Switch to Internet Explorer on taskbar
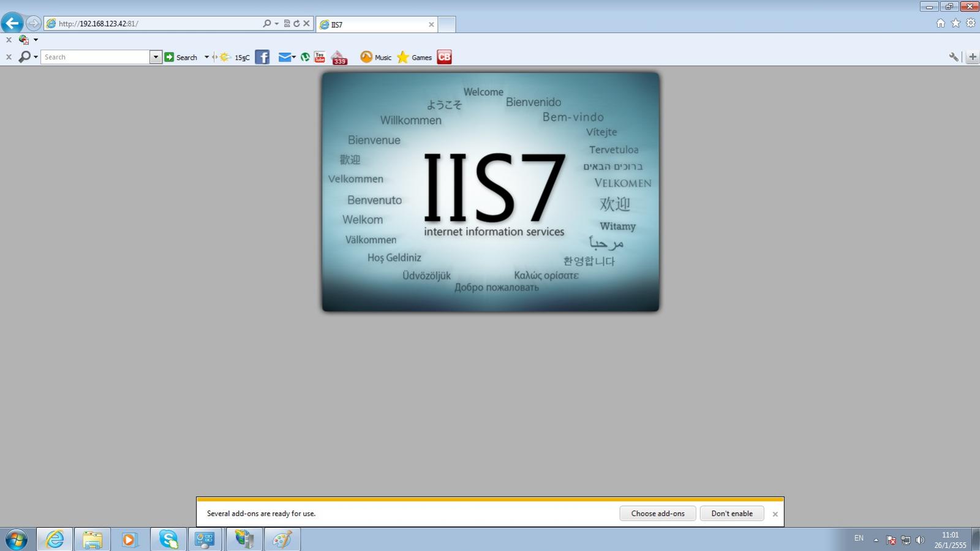The height and width of the screenshot is (551, 980). (x=55, y=539)
